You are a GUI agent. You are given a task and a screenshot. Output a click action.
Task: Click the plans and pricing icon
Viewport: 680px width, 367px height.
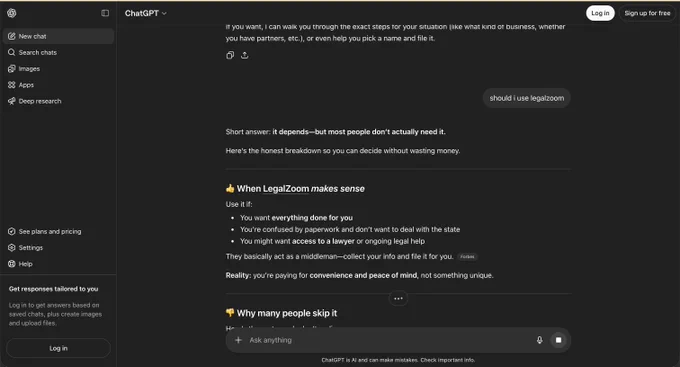click(12, 232)
